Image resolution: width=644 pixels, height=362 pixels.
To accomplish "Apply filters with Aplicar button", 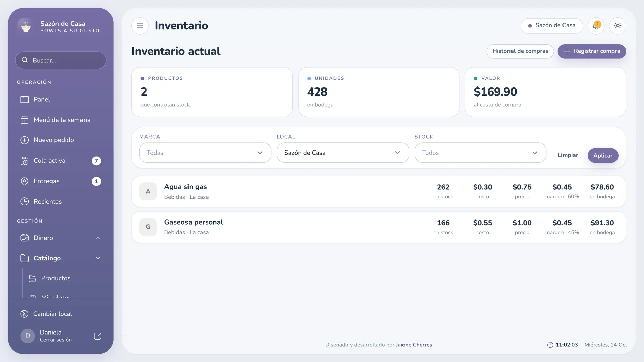I will pyautogui.click(x=603, y=156).
